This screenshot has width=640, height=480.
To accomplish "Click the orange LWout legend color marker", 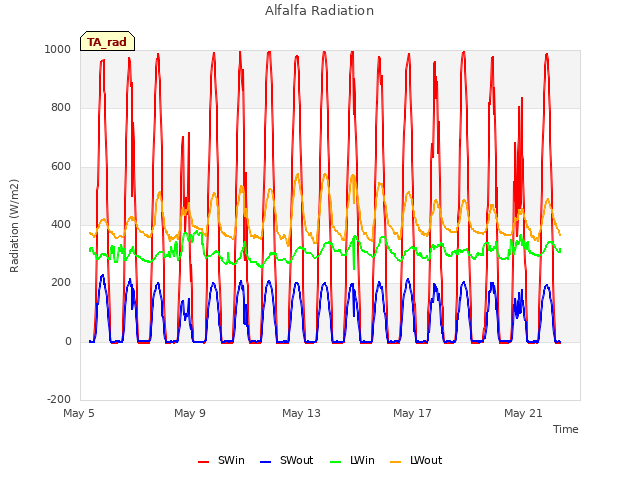I will (x=396, y=462).
